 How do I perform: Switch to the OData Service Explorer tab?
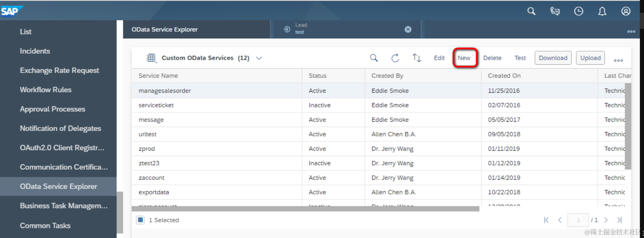point(196,29)
